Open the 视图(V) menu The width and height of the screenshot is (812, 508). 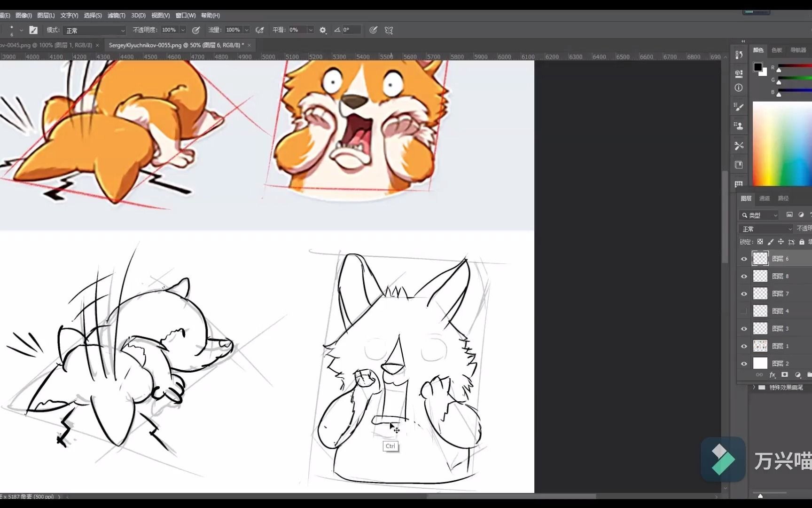(x=160, y=16)
